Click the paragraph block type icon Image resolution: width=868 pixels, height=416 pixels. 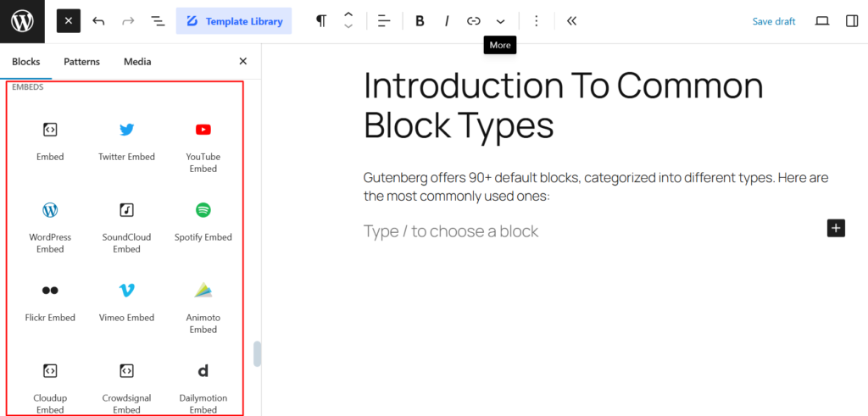coord(321,21)
